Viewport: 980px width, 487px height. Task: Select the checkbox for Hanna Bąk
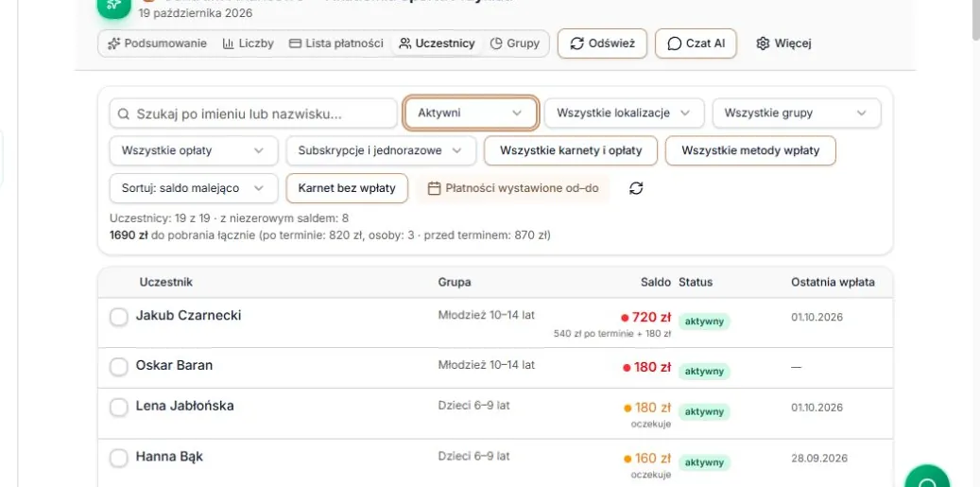pos(119,459)
